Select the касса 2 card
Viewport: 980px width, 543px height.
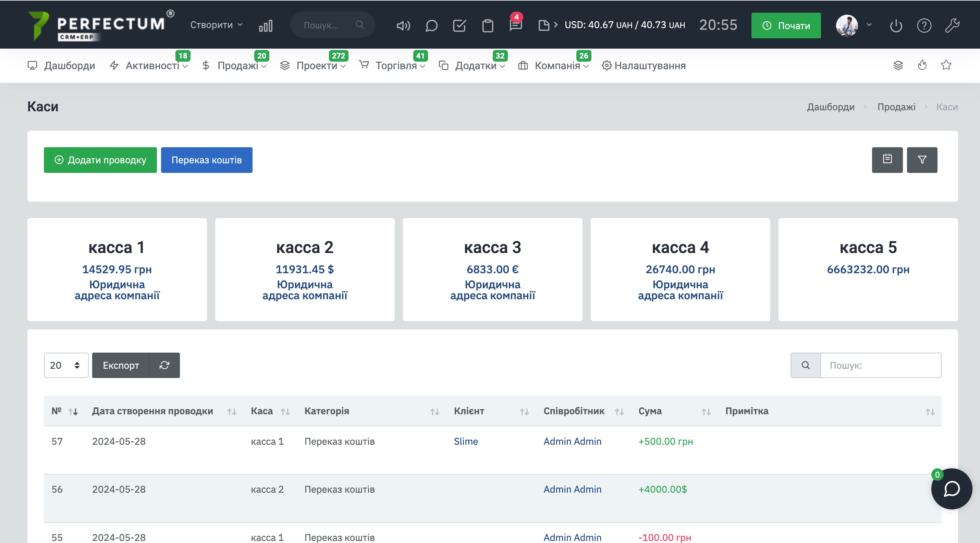[305, 269]
